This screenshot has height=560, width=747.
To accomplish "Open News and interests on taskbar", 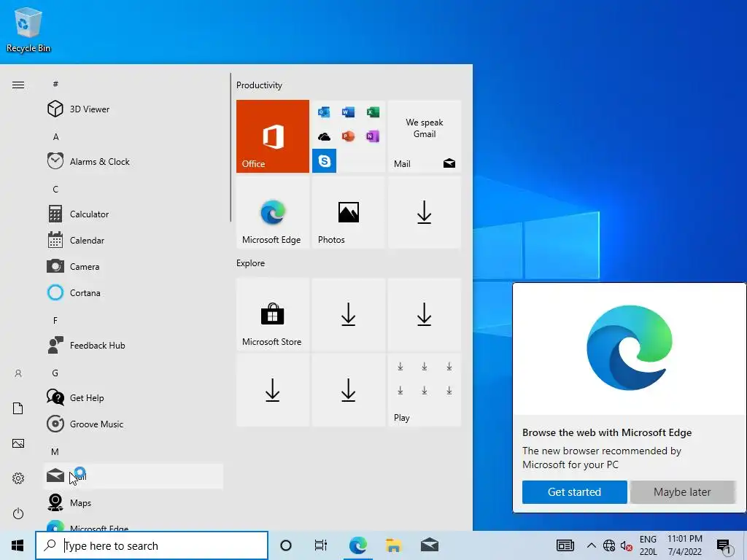I will [x=565, y=545].
